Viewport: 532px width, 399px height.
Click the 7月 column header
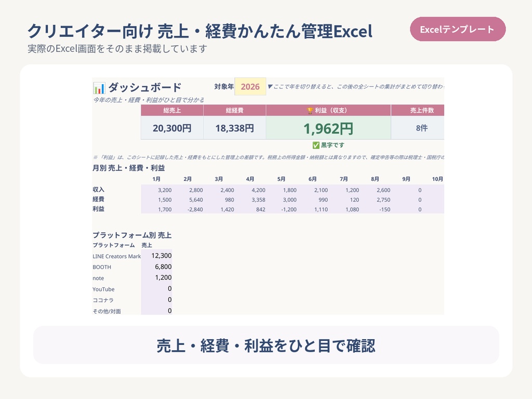tap(344, 179)
